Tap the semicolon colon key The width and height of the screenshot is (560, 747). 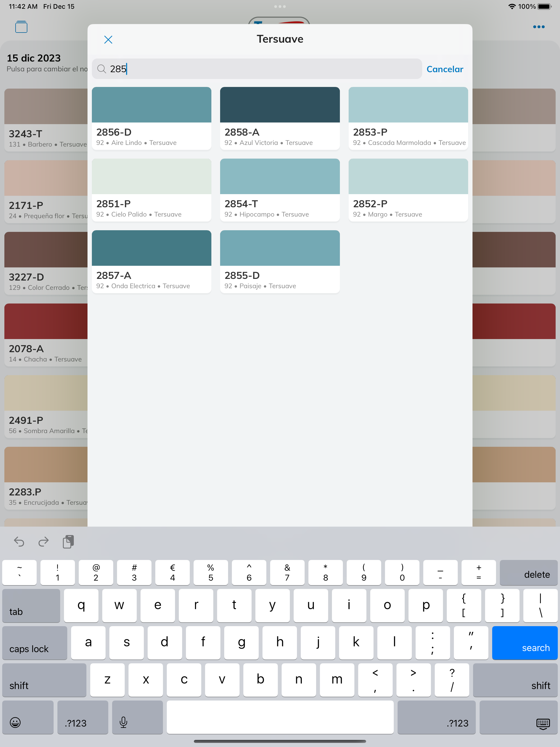point(433,643)
